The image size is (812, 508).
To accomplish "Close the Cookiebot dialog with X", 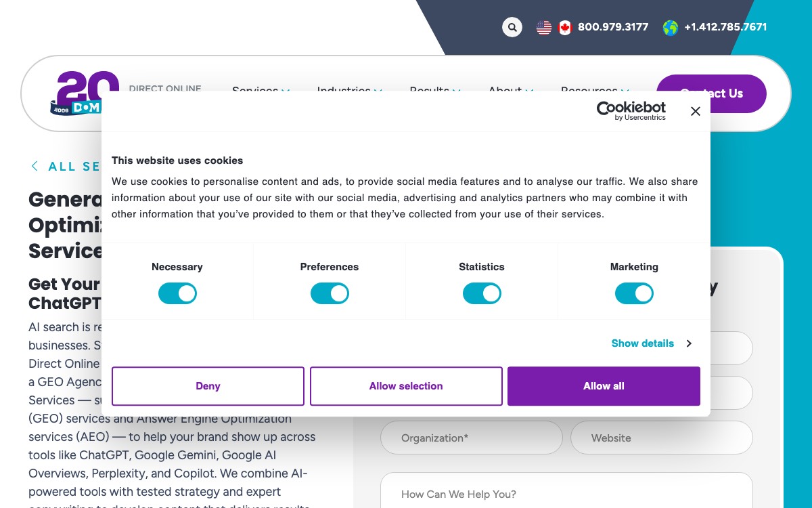I will (x=695, y=111).
